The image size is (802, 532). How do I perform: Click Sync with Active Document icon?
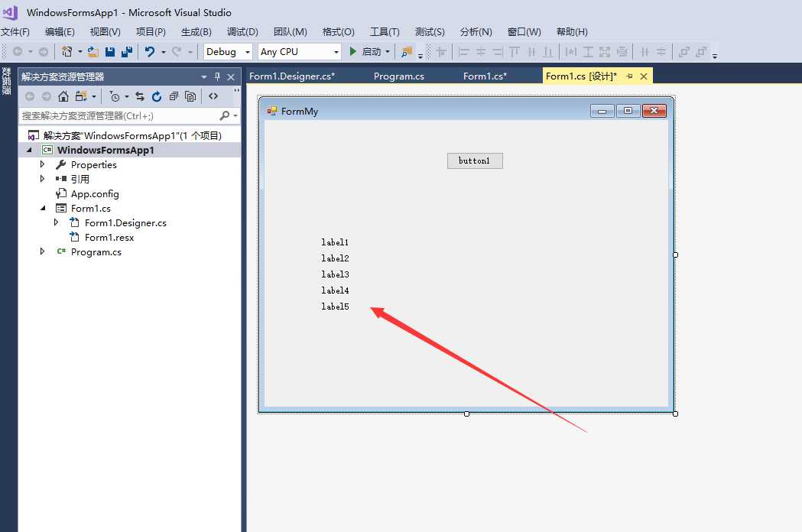[140, 96]
